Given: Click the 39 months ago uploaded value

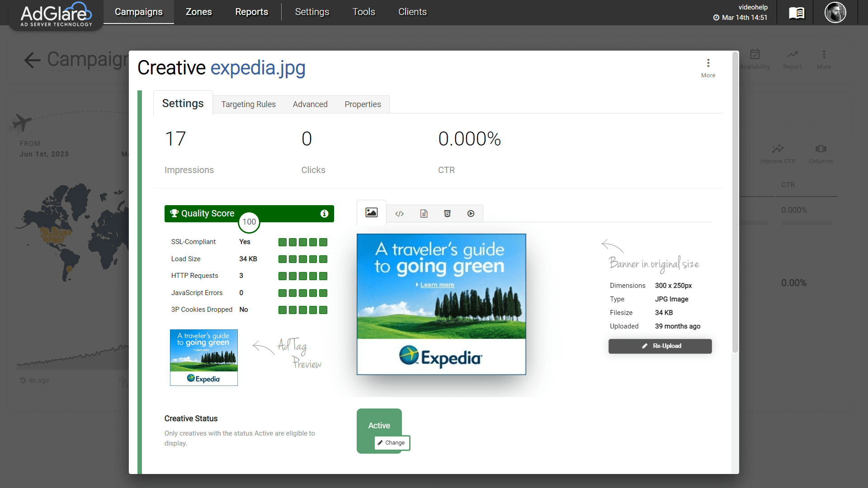Looking at the screenshot, I should coord(677,326).
